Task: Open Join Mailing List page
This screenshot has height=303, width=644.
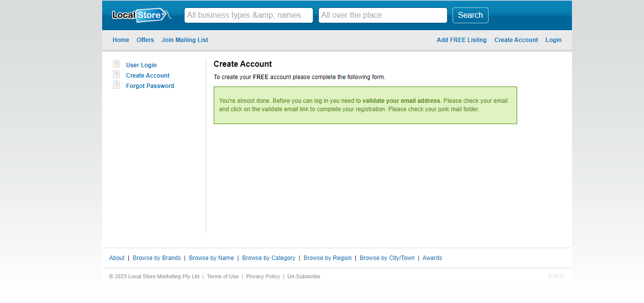Action: tap(185, 40)
